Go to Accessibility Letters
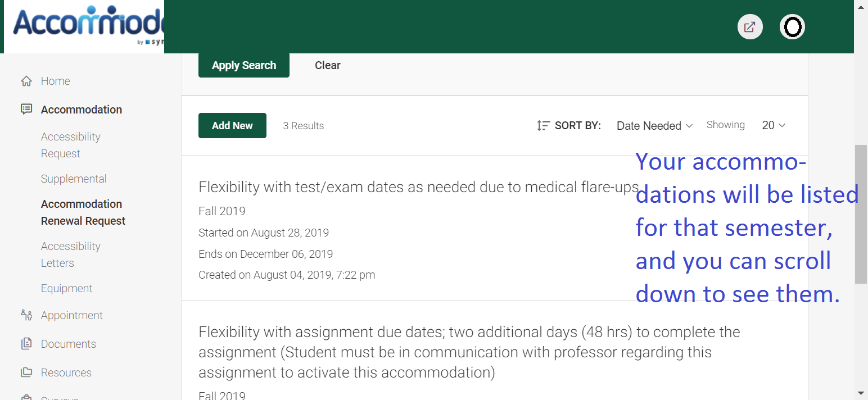Screen dimensions: 868x400 tap(70, 254)
